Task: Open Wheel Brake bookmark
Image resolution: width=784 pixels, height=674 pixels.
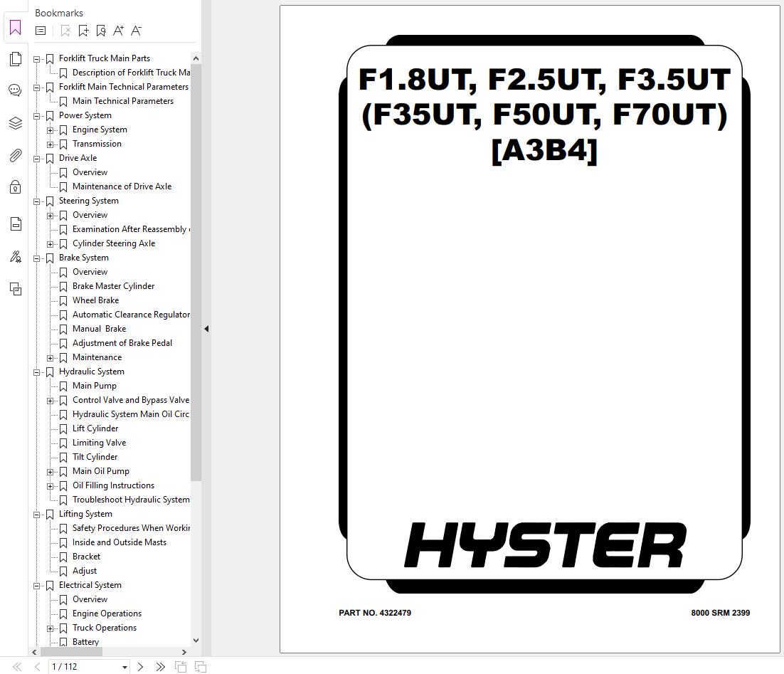Action: [x=95, y=300]
